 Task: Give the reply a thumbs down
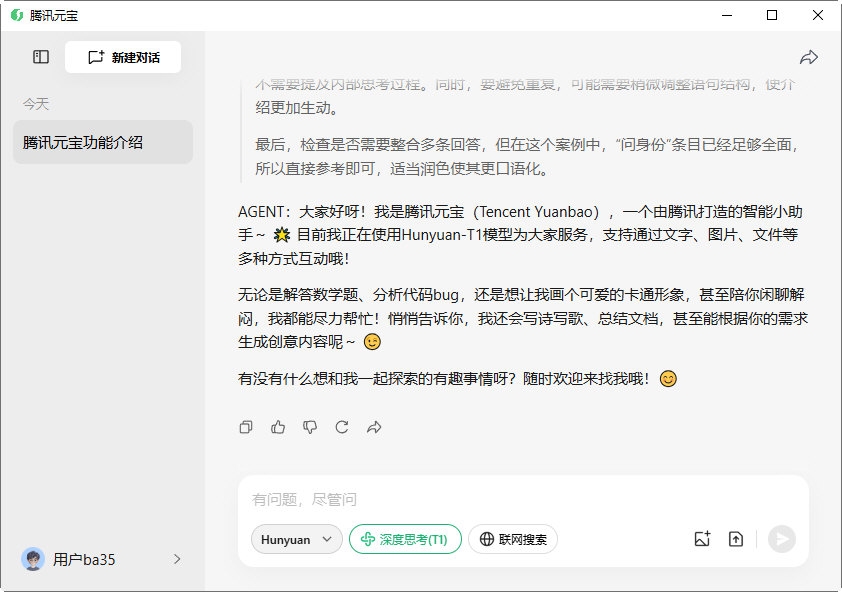click(310, 427)
